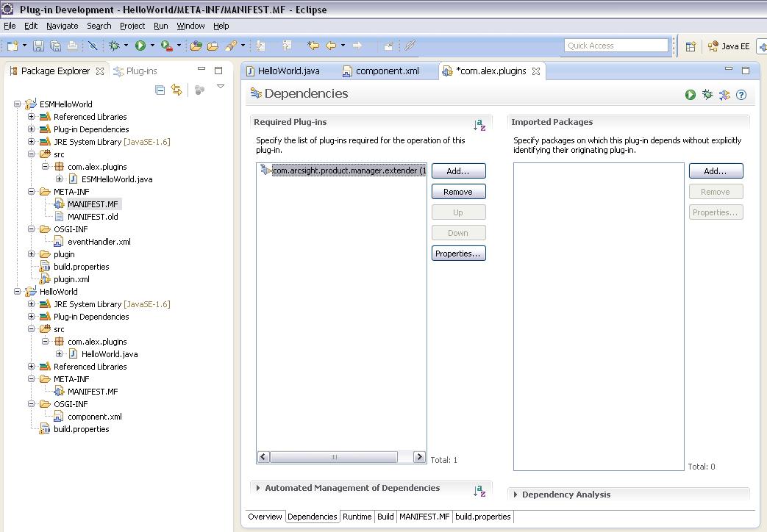Image resolution: width=767 pixels, height=532 pixels.
Task: Open the Package Explorer view menu triangle
Action: [x=221, y=87]
